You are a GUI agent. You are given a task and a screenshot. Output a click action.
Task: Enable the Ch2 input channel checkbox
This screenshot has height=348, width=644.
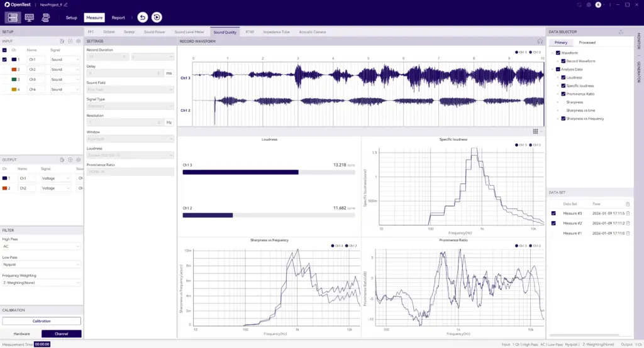(x=5, y=70)
